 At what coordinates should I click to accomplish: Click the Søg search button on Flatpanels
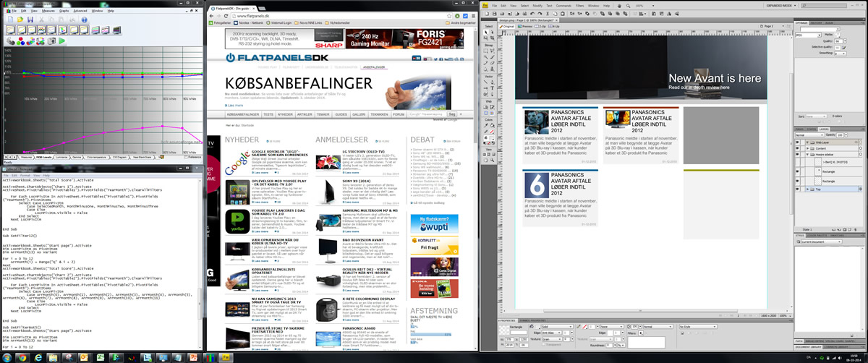[452, 114]
